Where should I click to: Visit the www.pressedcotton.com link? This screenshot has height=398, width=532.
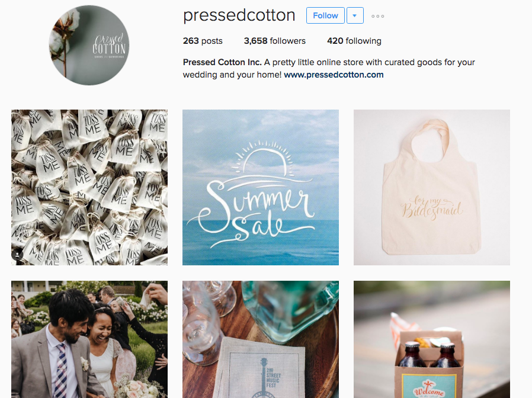tap(334, 75)
